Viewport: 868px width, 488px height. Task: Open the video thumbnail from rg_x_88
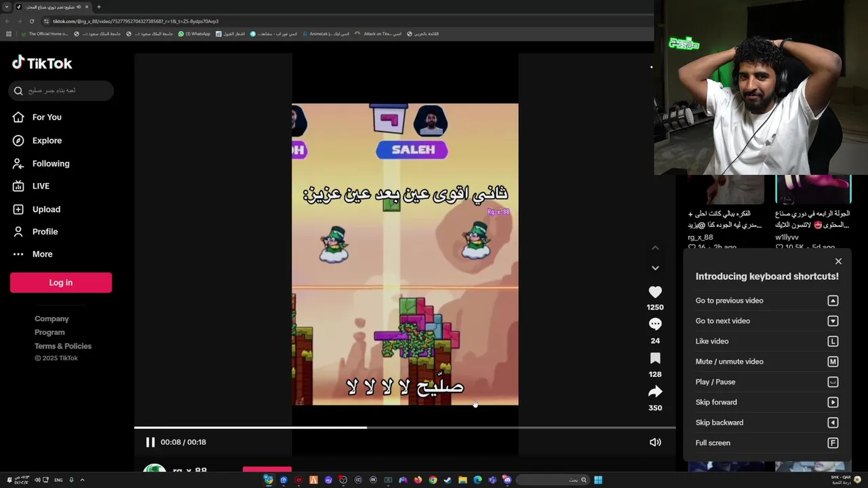(x=725, y=189)
